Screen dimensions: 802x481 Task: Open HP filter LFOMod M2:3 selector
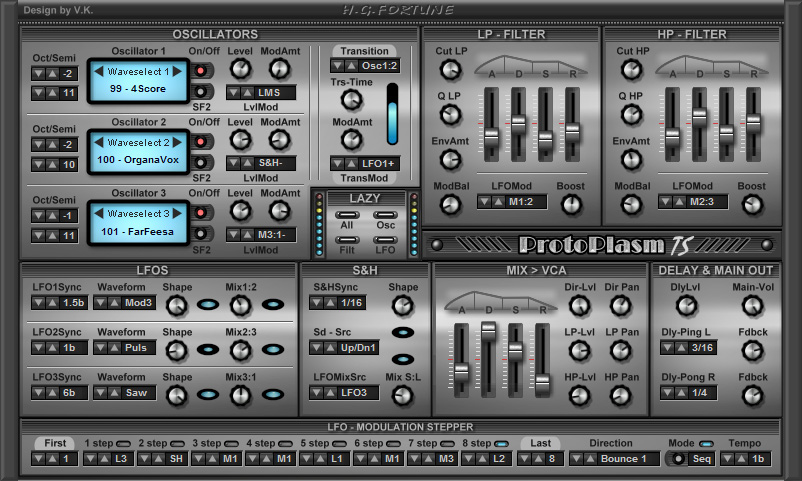tap(693, 202)
